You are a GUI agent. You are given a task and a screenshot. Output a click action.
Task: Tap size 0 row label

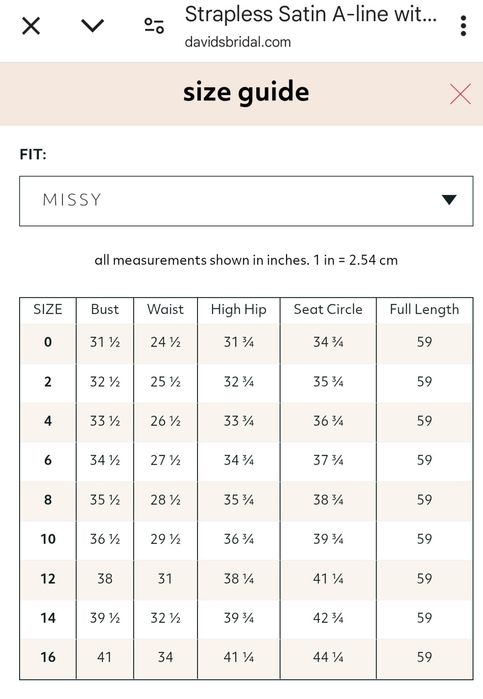48,342
